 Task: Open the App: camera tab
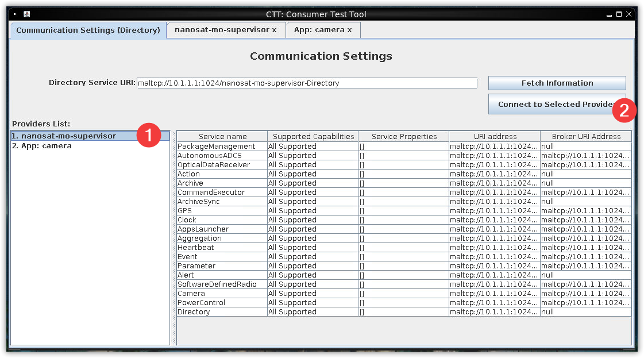(319, 30)
